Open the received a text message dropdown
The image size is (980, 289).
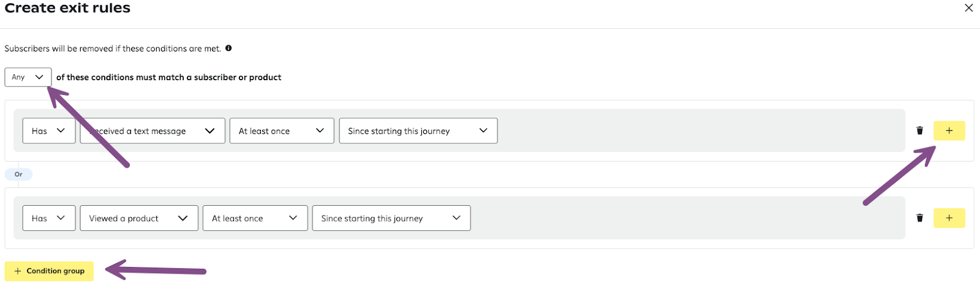tap(153, 131)
